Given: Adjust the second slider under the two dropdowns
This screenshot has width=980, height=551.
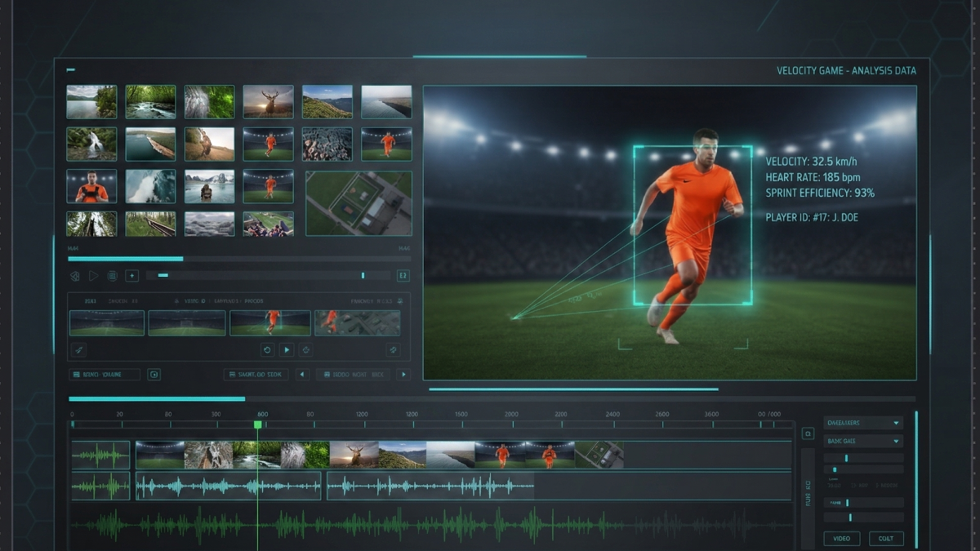Looking at the screenshot, I should point(863,470).
